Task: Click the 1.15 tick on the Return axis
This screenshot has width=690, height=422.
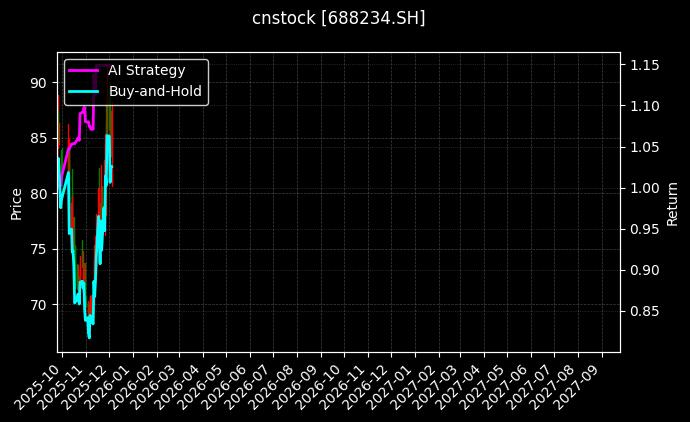Action: tap(643, 65)
